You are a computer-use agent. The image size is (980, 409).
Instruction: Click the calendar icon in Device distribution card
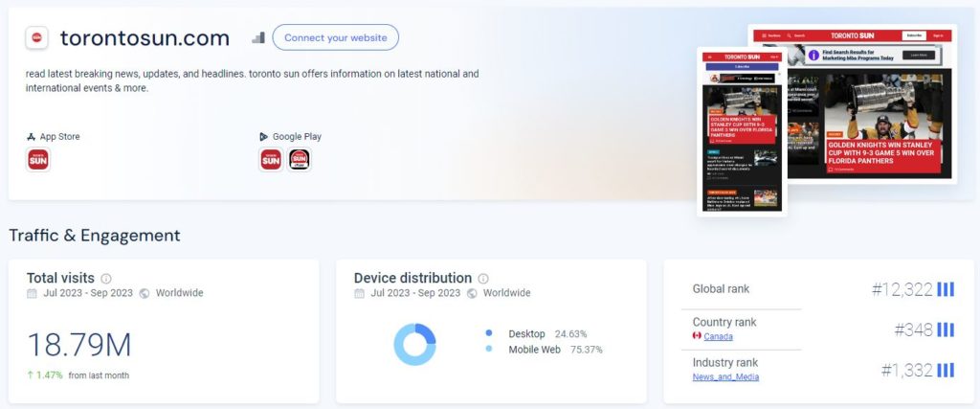(359, 293)
